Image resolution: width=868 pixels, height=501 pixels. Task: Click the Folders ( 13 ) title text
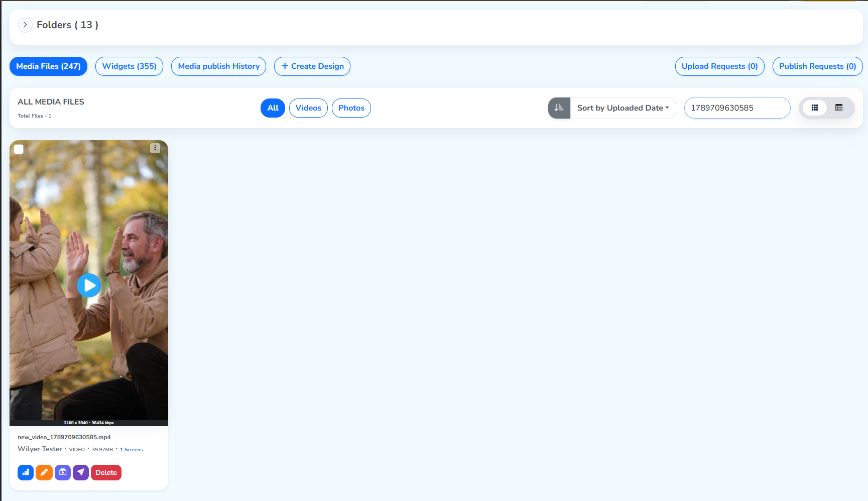[67, 25]
